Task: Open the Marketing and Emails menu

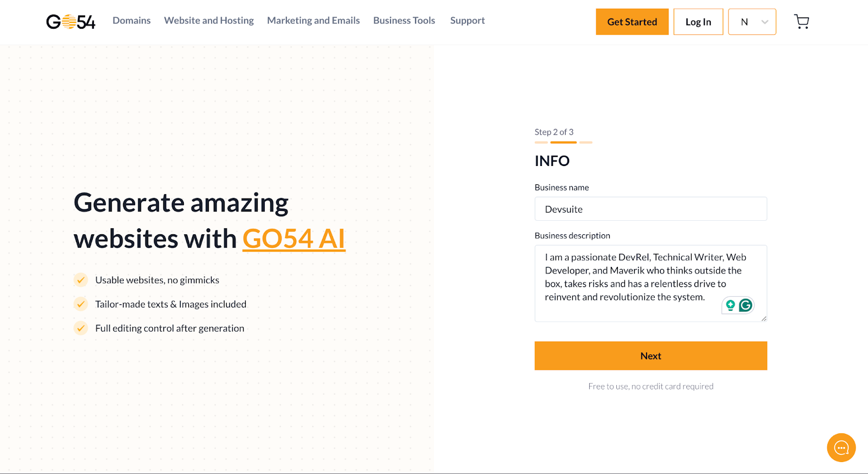Action: [x=314, y=21]
